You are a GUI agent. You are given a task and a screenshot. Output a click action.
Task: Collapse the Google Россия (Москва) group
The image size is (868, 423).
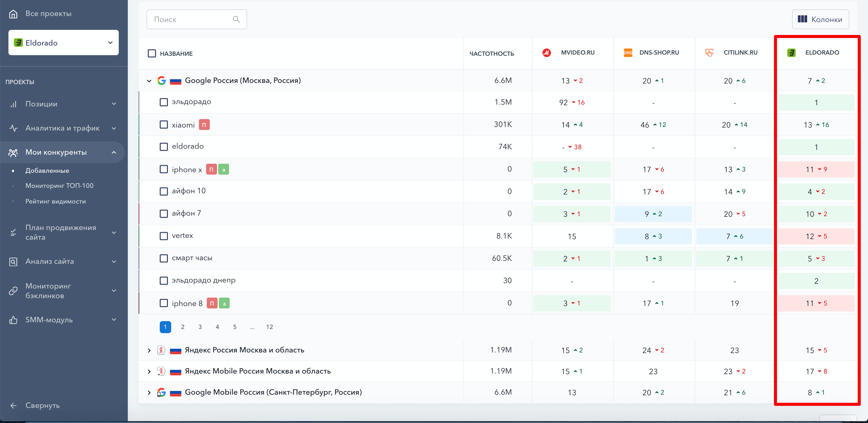pyautogui.click(x=149, y=80)
